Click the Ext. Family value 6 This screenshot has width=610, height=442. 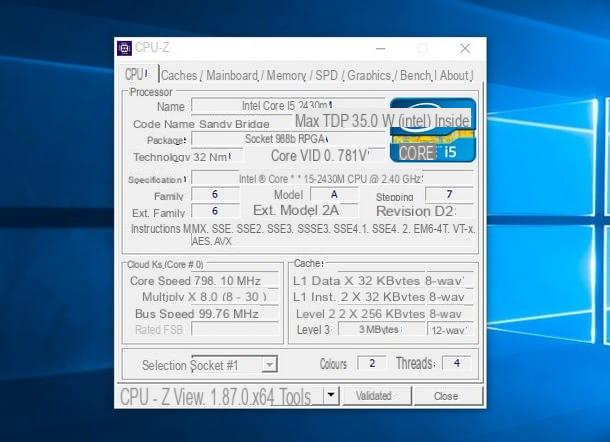(215, 211)
